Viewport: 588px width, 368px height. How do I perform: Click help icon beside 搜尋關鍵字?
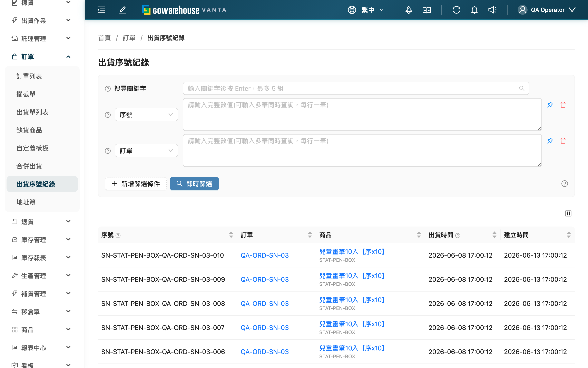coord(108,89)
